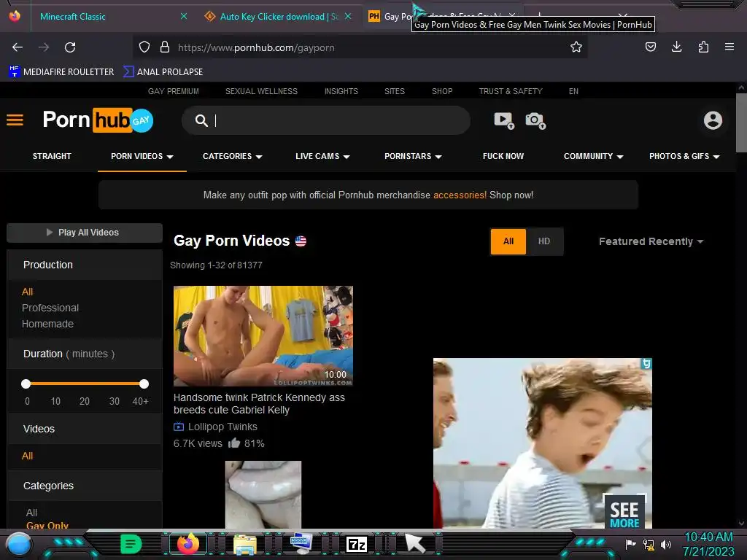Image resolution: width=747 pixels, height=560 pixels.
Task: Click the thumbs-up icon next to 81%
Action: coord(234,443)
